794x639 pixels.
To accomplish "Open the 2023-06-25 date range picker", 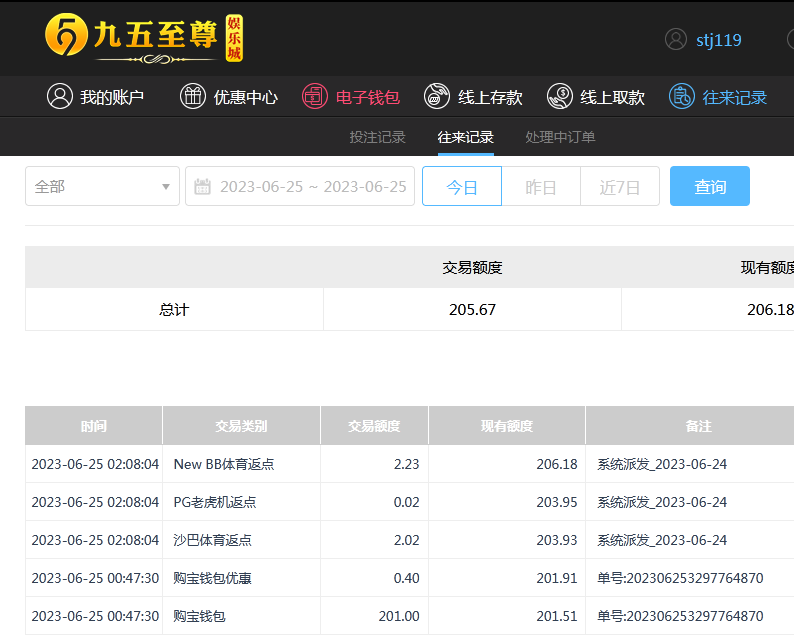I will (x=312, y=187).
